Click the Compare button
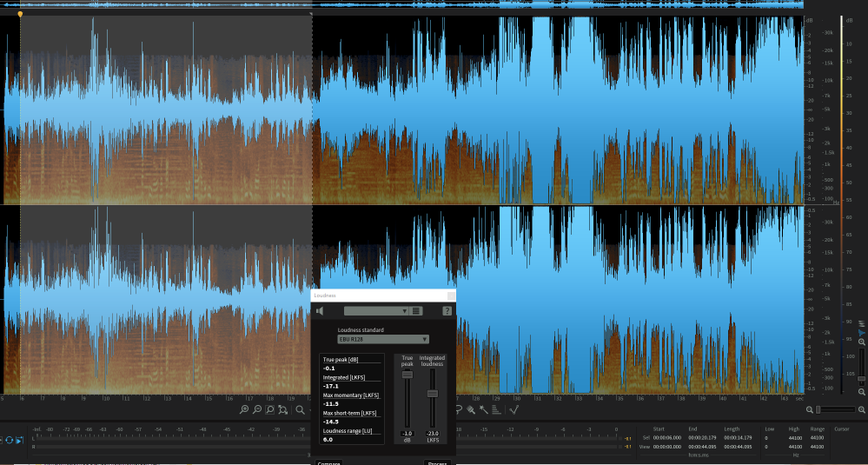The image size is (868, 465). click(328, 462)
